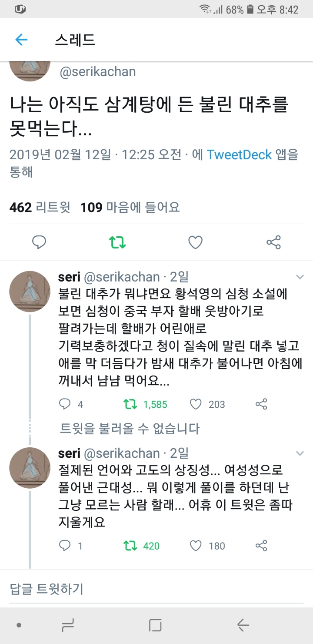Share the reply with 1,585 retweets
The width and height of the screenshot is (313, 644).
[261, 404]
